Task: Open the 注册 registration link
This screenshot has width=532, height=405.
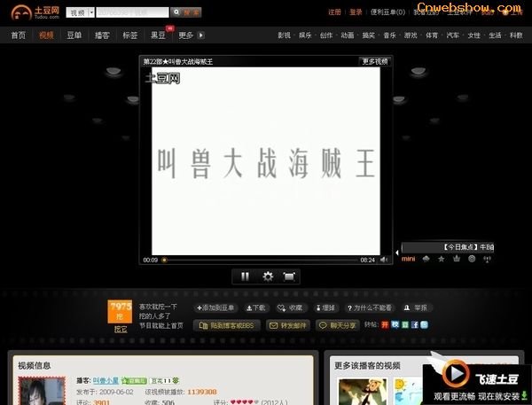Action: 334,12
